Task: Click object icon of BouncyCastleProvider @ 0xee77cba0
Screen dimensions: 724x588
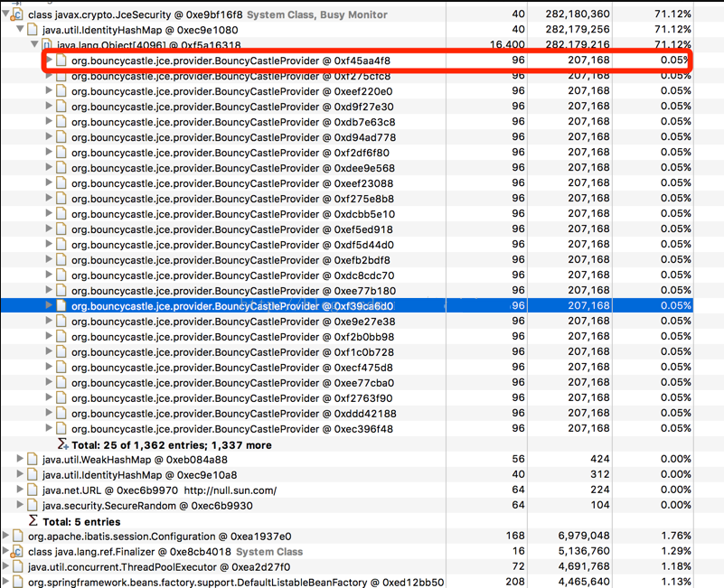Action: [x=61, y=382]
